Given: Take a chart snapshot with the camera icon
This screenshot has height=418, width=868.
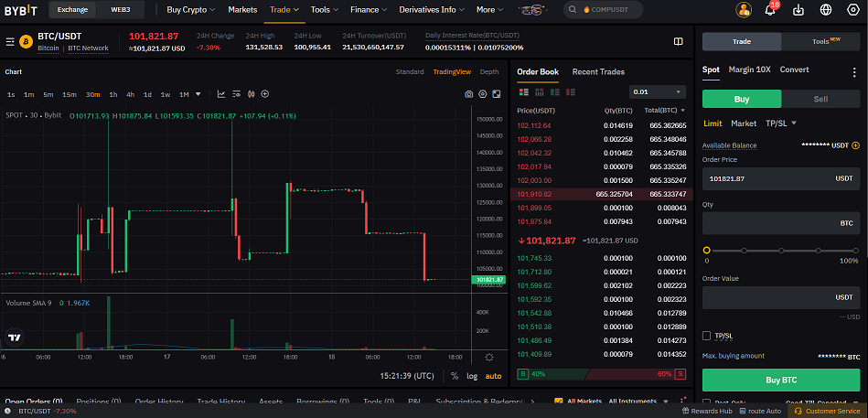Looking at the screenshot, I should tap(469, 94).
